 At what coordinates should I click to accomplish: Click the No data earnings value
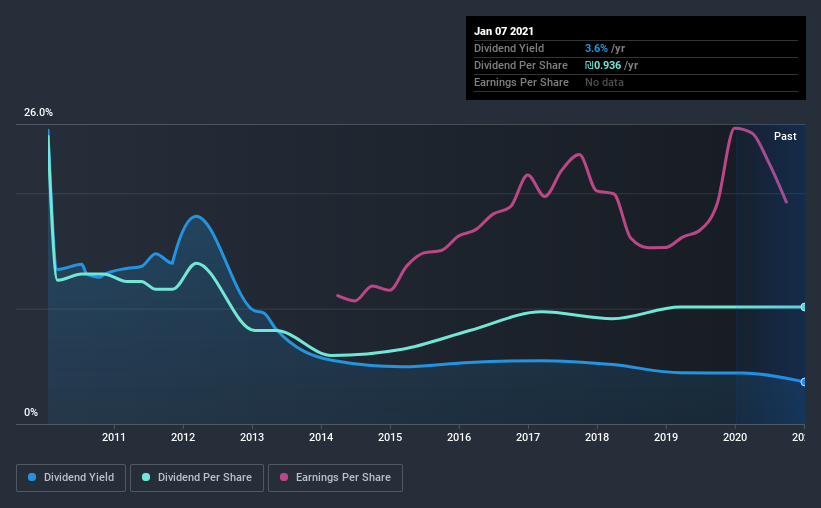coord(604,82)
